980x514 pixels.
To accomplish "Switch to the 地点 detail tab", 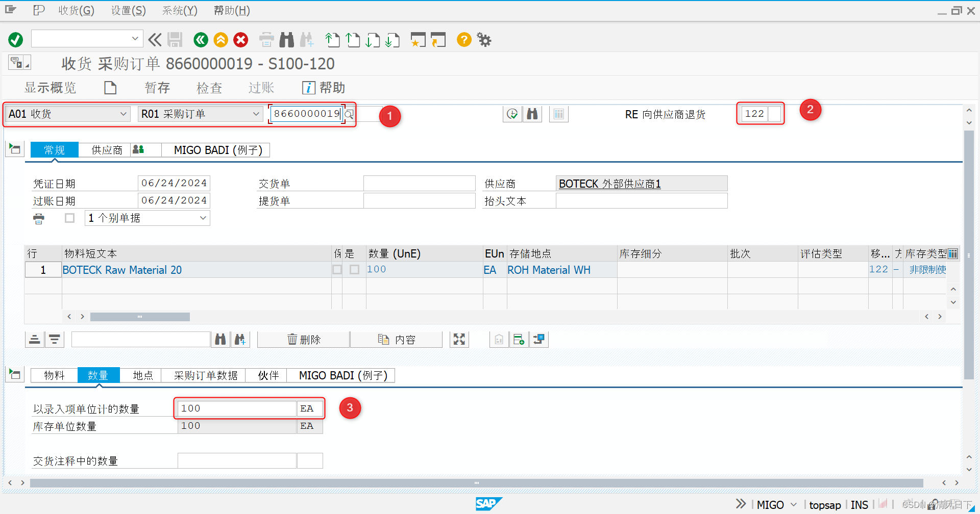I will pos(142,375).
